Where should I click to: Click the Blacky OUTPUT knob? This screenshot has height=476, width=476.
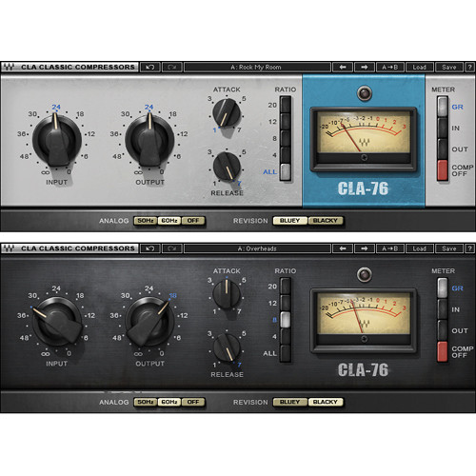[149, 322]
